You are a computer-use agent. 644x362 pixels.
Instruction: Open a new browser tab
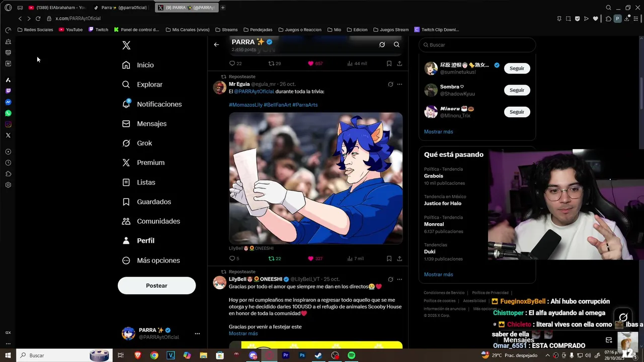pos(223,8)
